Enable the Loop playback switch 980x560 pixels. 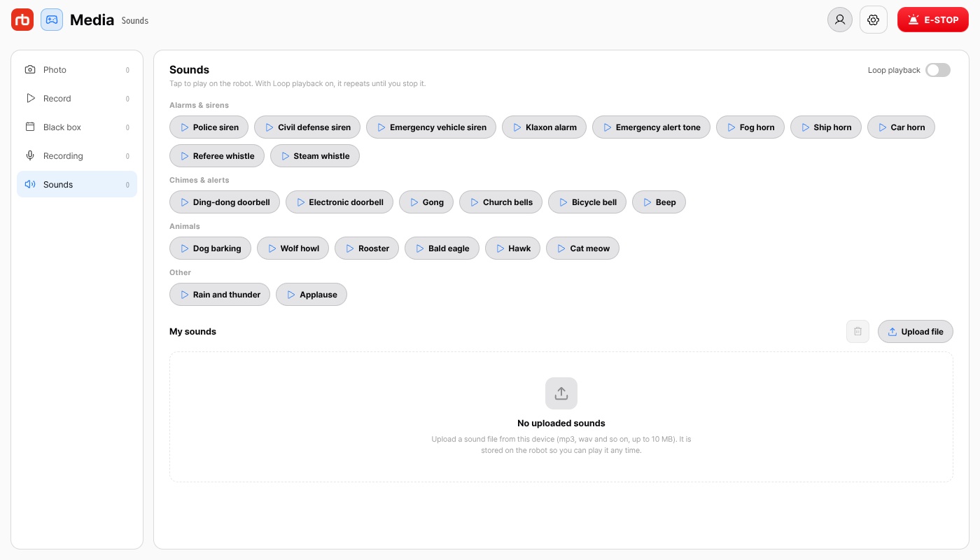[938, 70]
